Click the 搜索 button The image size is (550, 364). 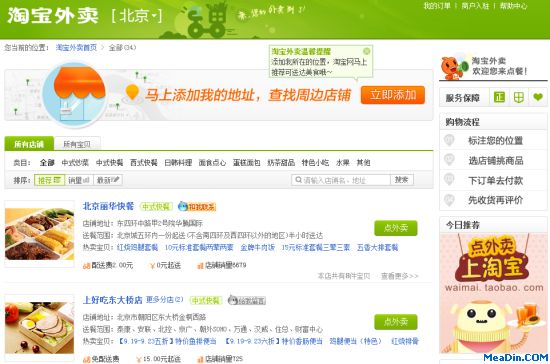pyautogui.click(x=402, y=180)
